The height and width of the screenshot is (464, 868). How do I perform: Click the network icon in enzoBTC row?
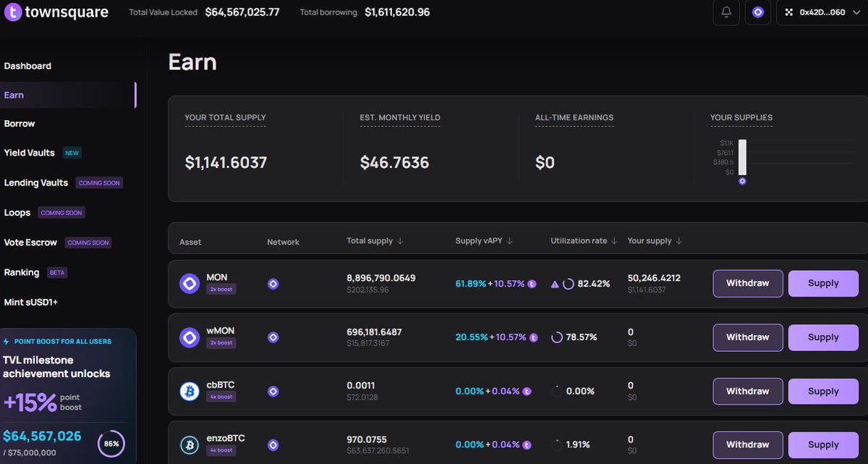coord(273,444)
